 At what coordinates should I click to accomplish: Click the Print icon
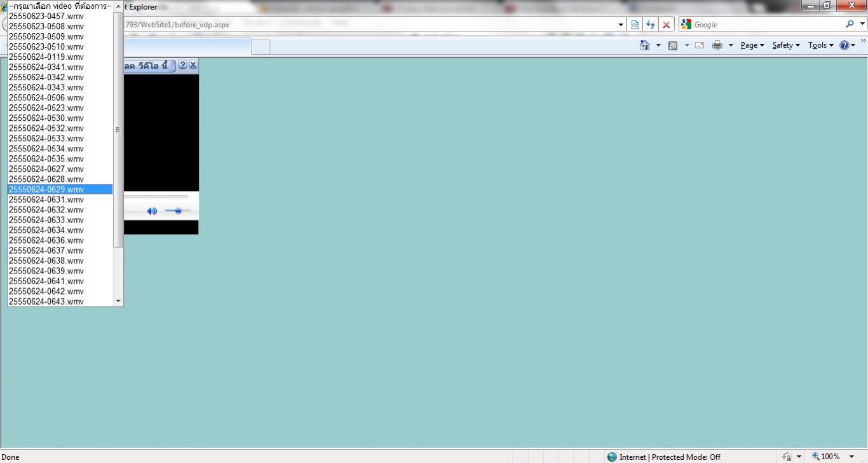tap(717, 45)
